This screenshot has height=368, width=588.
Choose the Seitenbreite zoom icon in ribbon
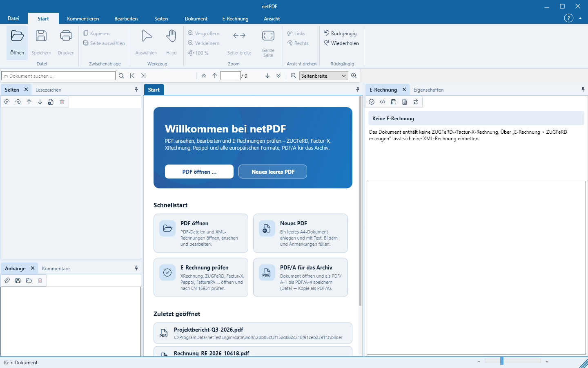[x=239, y=36]
